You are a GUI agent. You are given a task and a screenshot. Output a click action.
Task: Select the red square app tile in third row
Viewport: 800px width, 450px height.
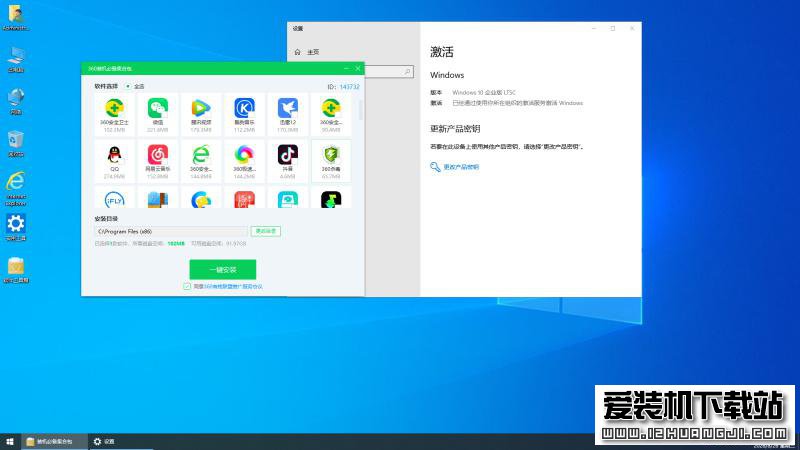(x=244, y=198)
